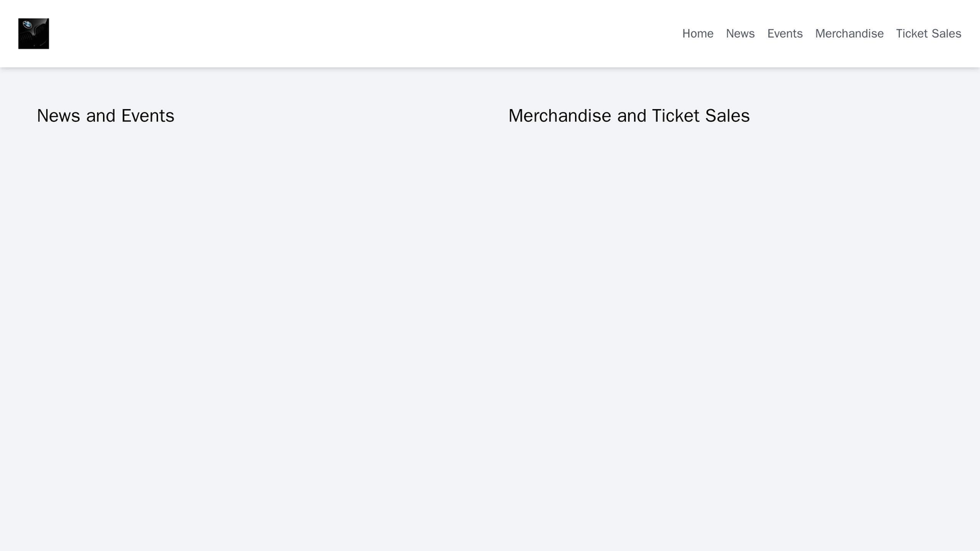The height and width of the screenshot is (551, 980).
Task: Open the Home navigation link
Action: [x=697, y=34]
